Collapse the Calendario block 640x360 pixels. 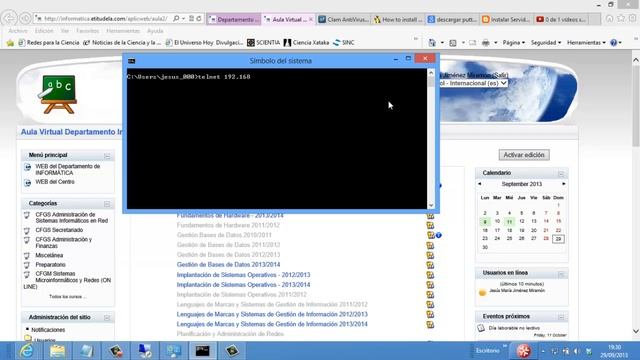coord(561,173)
